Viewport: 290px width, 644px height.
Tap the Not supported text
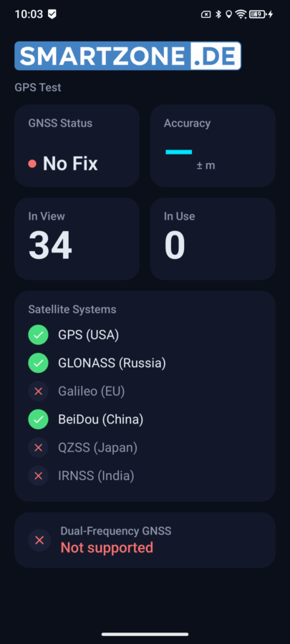tap(107, 547)
